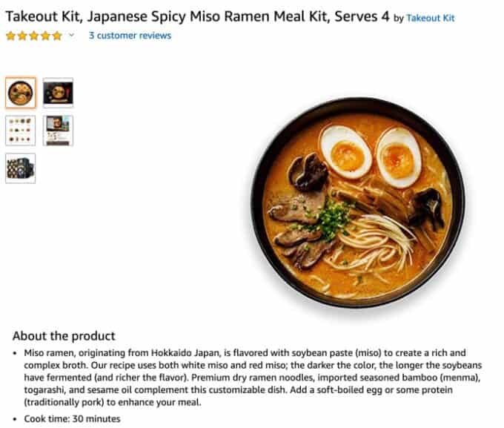Click the main ramen bowl product image
The width and height of the screenshot is (504, 428).
(x=358, y=202)
